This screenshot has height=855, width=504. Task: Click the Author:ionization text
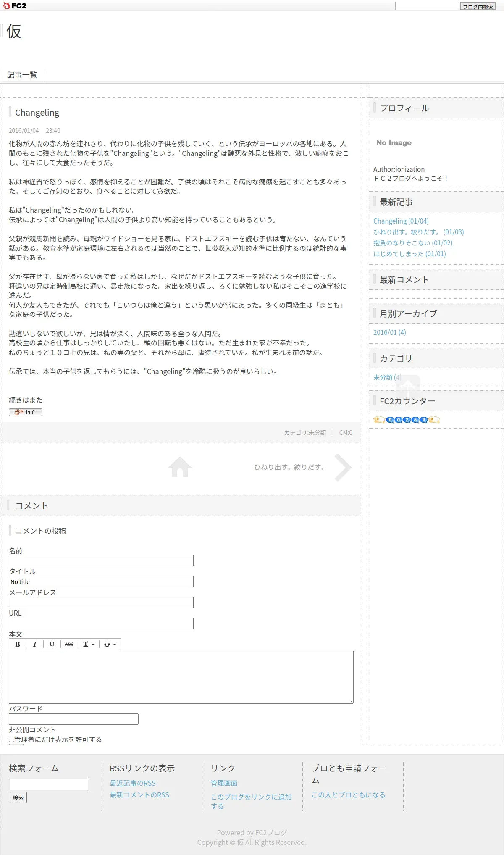click(x=399, y=169)
